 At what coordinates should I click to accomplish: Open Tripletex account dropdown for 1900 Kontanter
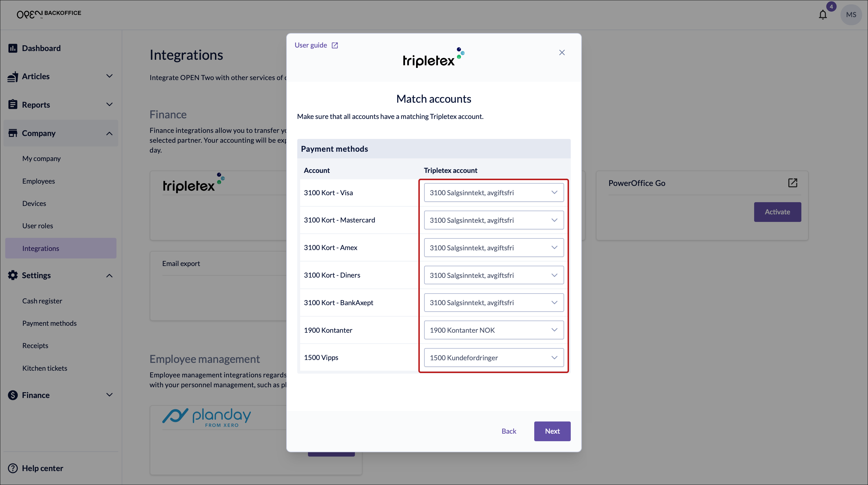coord(493,330)
